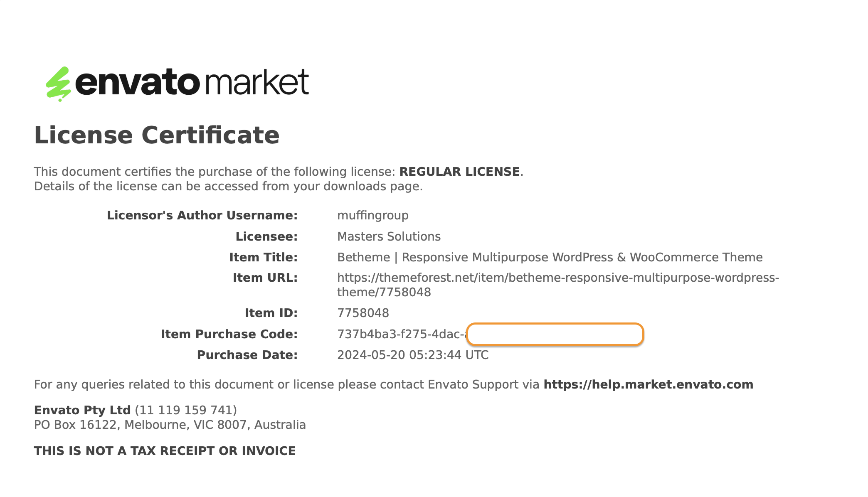Click the orange-outlined redacted purchase code box
Screen dimensions: 868x497
click(x=555, y=335)
